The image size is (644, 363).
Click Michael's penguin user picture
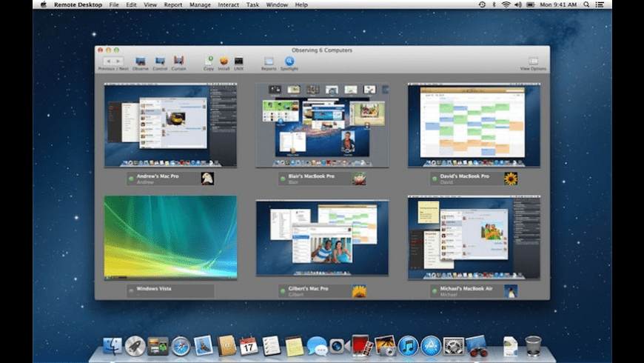point(511,291)
